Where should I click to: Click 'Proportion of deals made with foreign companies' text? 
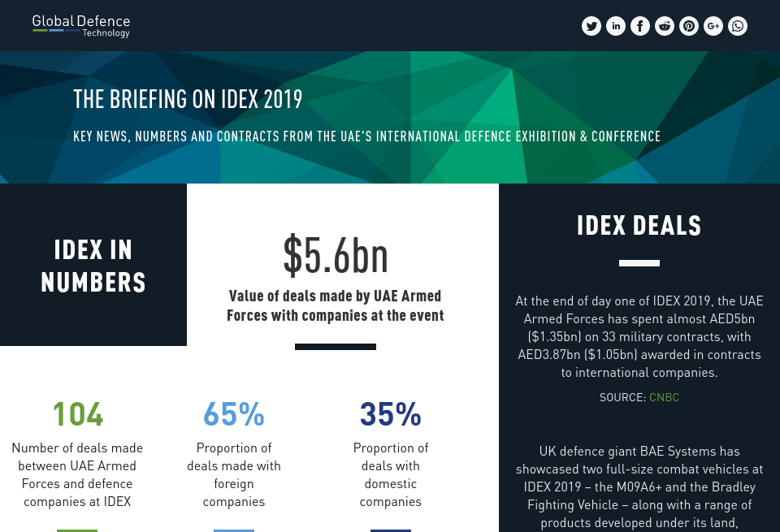click(x=234, y=475)
